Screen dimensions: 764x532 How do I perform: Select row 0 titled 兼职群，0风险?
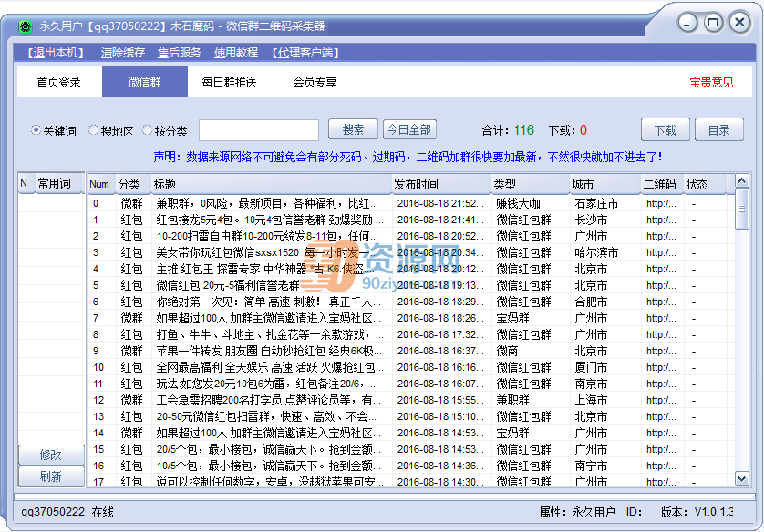410,203
